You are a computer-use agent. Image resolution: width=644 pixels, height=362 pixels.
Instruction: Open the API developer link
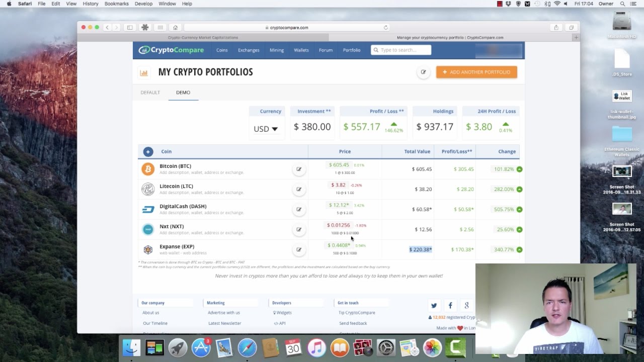click(x=280, y=323)
